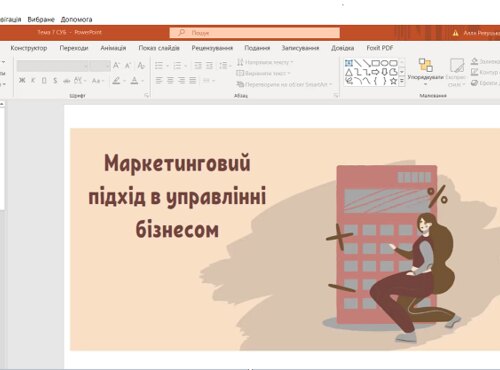
Task: Decrease the font size
Action: pyautogui.click(x=128, y=65)
